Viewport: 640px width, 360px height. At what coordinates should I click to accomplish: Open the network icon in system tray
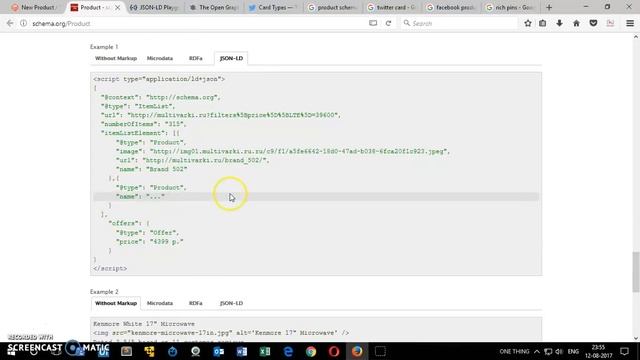(548, 351)
